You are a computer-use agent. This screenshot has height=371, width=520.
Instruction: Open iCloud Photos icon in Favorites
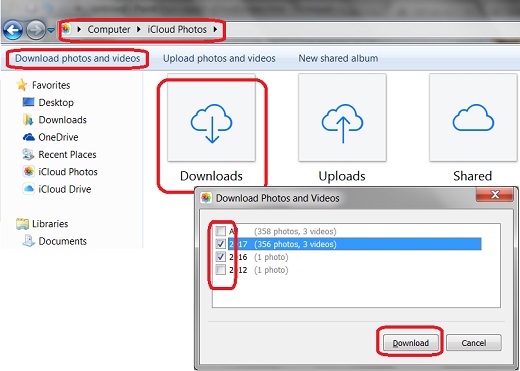click(x=29, y=171)
